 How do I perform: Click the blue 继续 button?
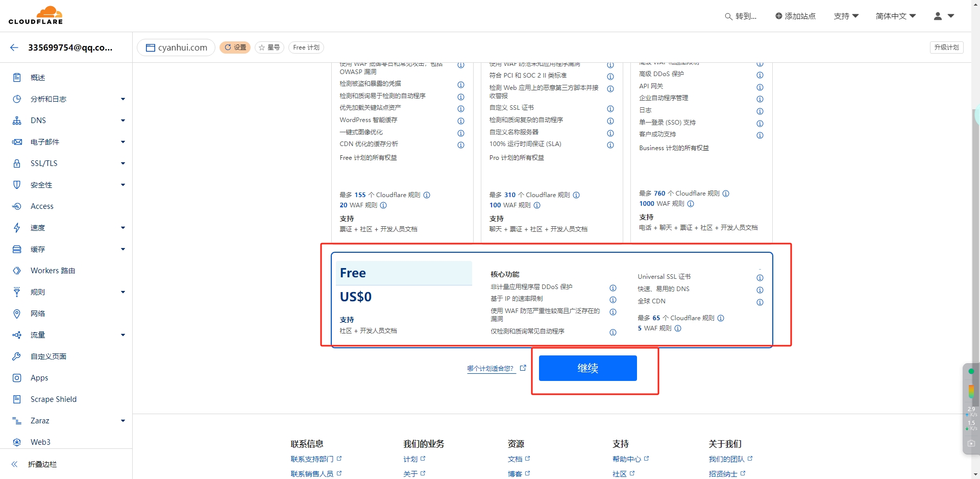click(588, 368)
